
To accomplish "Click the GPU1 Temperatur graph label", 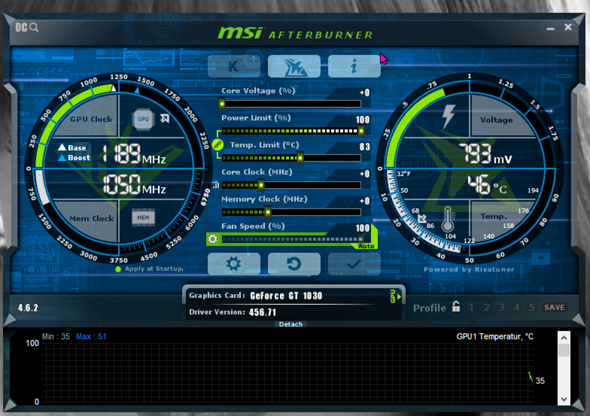I will (x=495, y=336).
